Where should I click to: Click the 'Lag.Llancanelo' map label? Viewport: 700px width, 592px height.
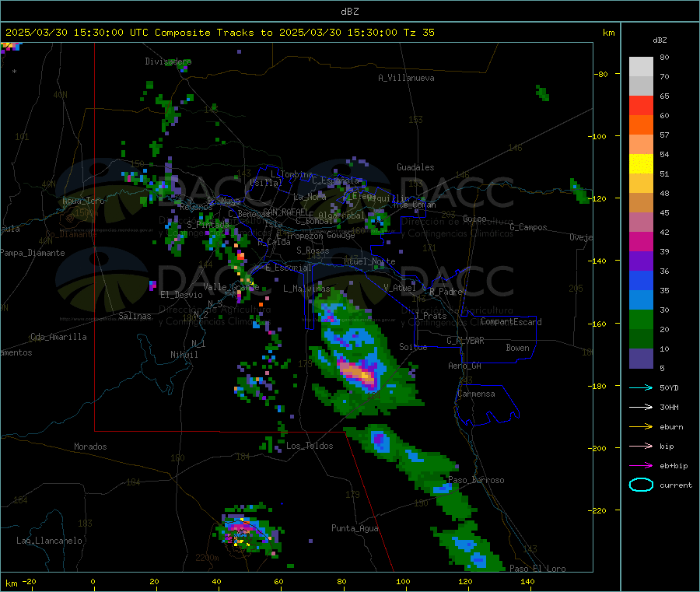coord(49,541)
